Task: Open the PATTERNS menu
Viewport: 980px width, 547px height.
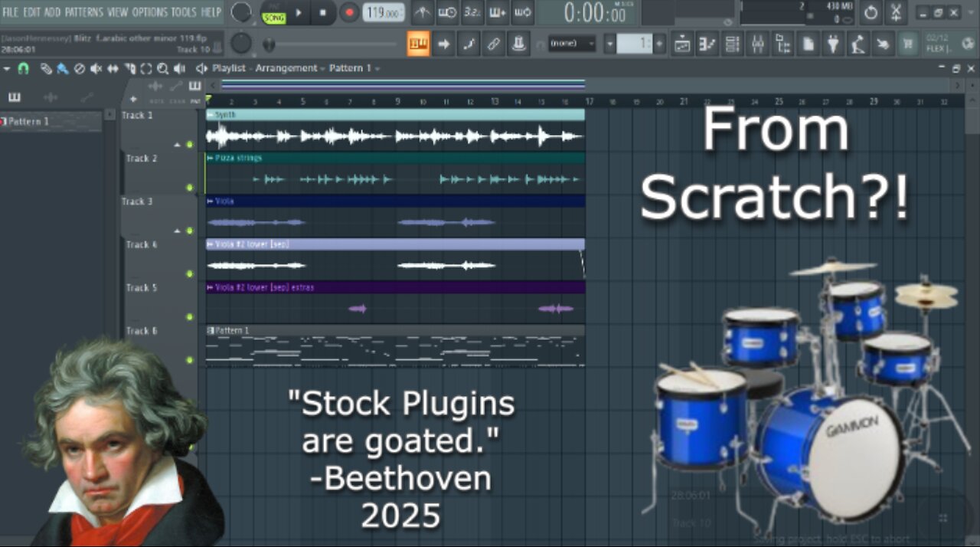Action: pos(84,12)
